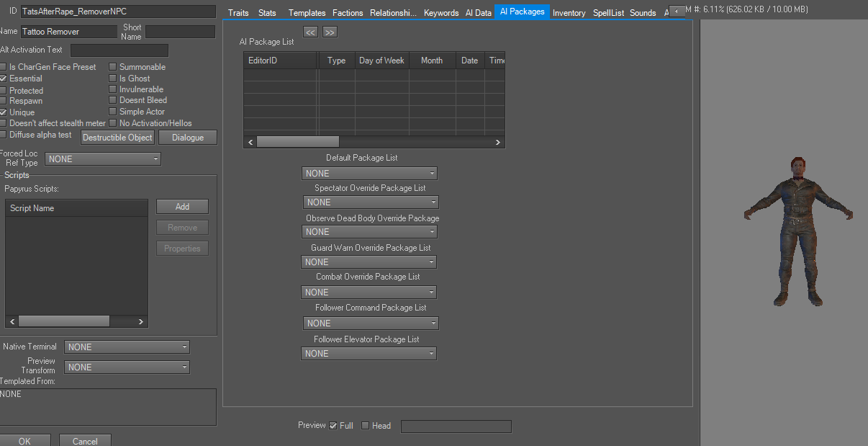868x446 pixels.
Task: Click the Dialogue button
Action: pos(188,138)
